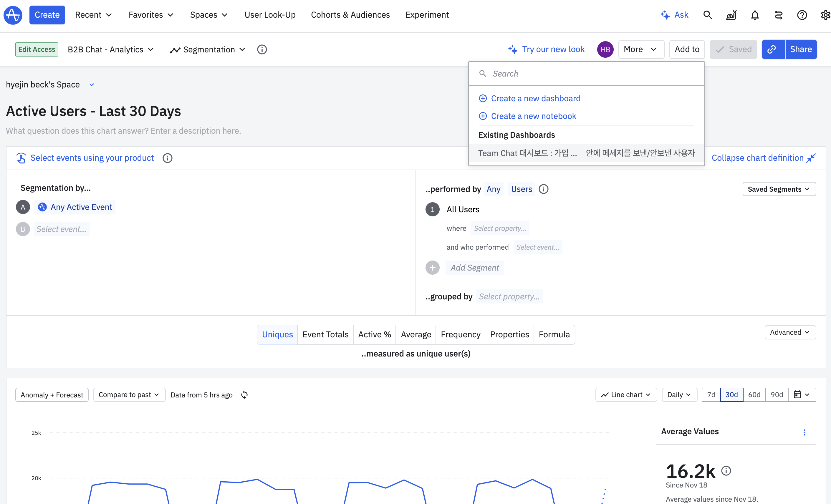
Task: Open Average Values three-dot menu
Action: coord(804,432)
